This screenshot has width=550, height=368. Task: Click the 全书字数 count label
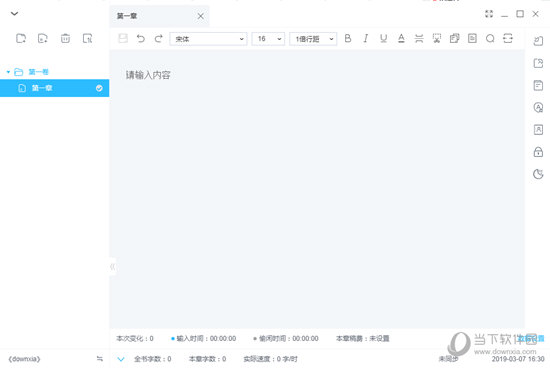(153, 359)
